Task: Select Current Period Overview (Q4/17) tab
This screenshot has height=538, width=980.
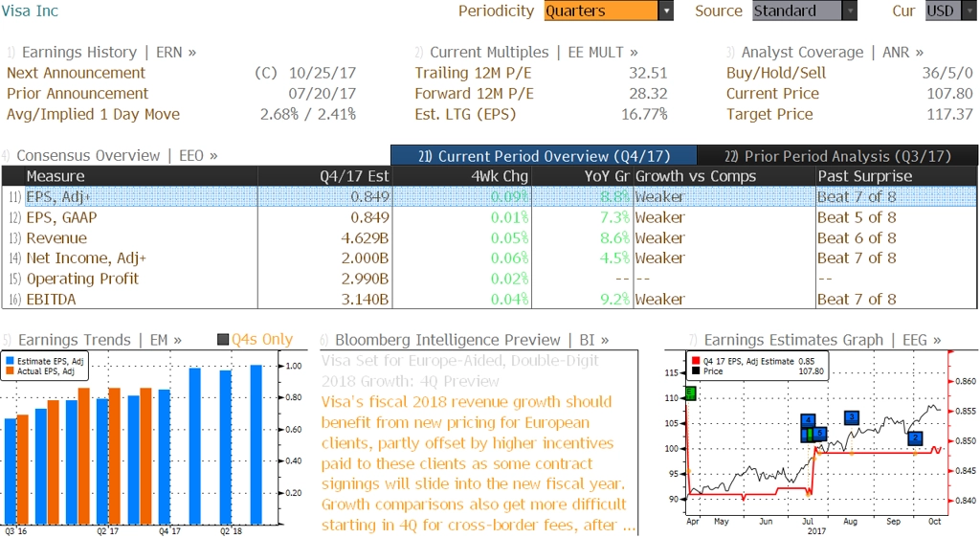Action: coord(544,156)
